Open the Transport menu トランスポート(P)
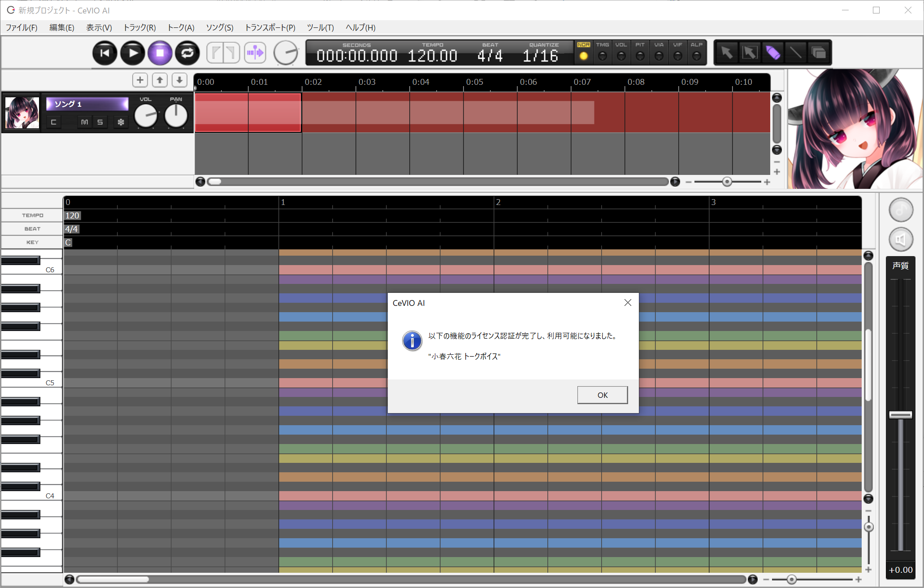This screenshot has height=588, width=924. pyautogui.click(x=270, y=27)
